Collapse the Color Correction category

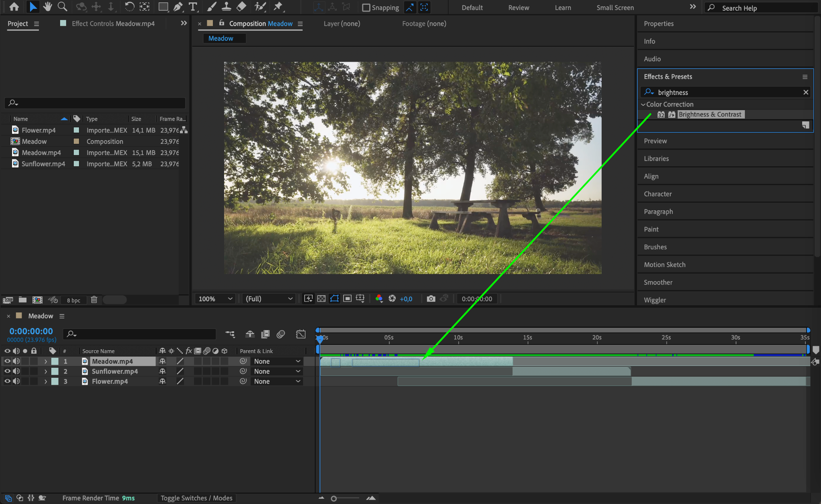[x=643, y=104]
